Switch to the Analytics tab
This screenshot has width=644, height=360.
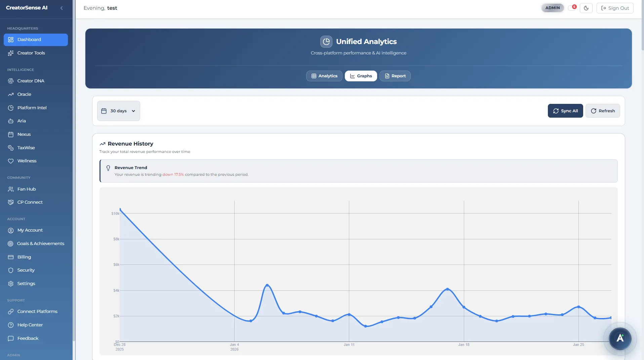[x=324, y=76]
